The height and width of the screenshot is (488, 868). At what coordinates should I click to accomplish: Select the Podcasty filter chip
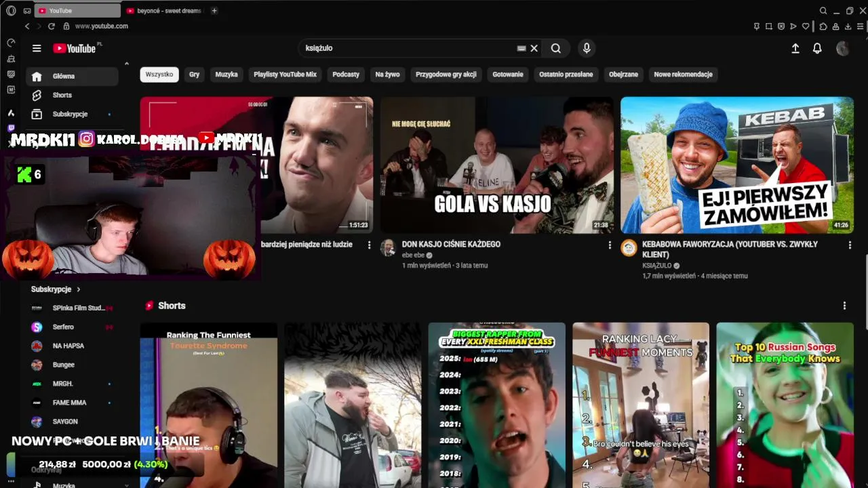346,75
